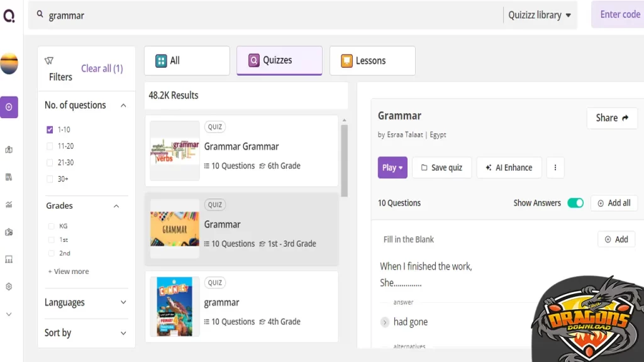The height and width of the screenshot is (362, 644).
Task: Open the Quizizz library dropdown
Action: [540, 14]
